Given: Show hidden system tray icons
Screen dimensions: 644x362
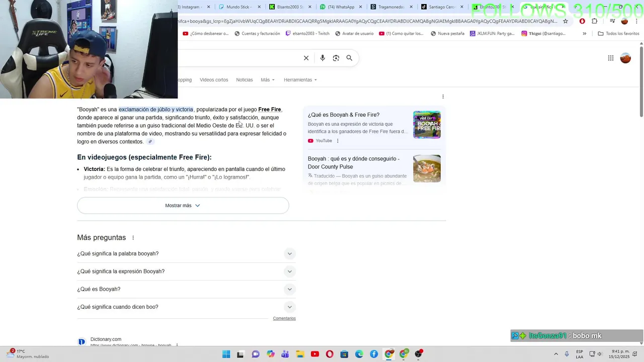Looking at the screenshot, I should click(556, 354).
